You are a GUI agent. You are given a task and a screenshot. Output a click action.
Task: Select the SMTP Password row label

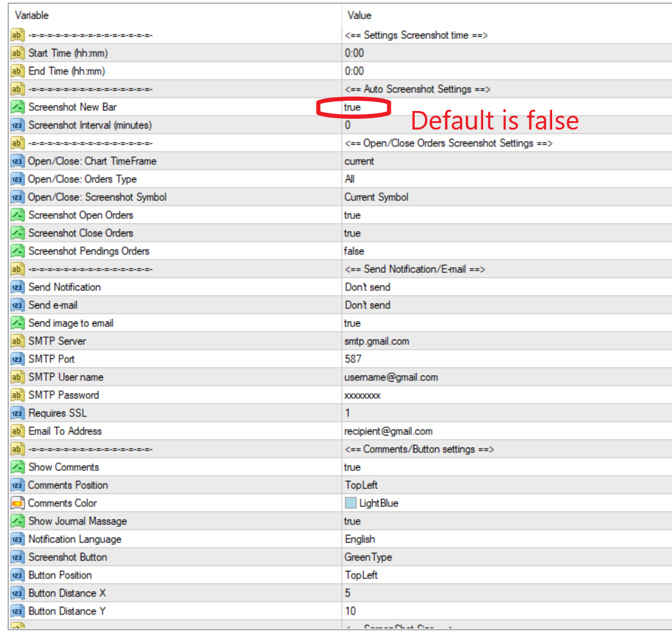64,395
